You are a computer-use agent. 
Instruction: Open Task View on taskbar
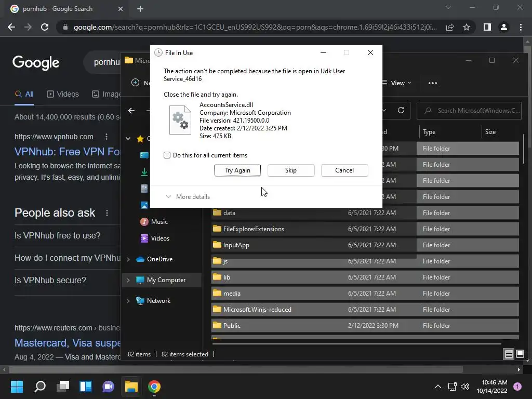(x=63, y=387)
